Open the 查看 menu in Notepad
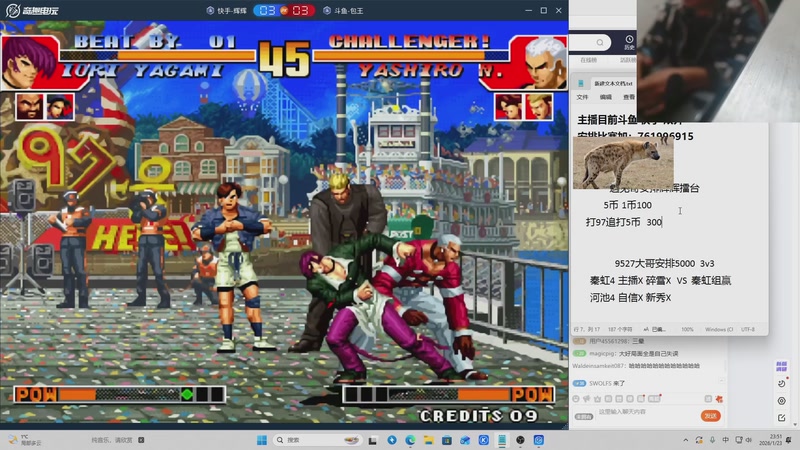Screen dimensions: 800x450 [x=629, y=97]
